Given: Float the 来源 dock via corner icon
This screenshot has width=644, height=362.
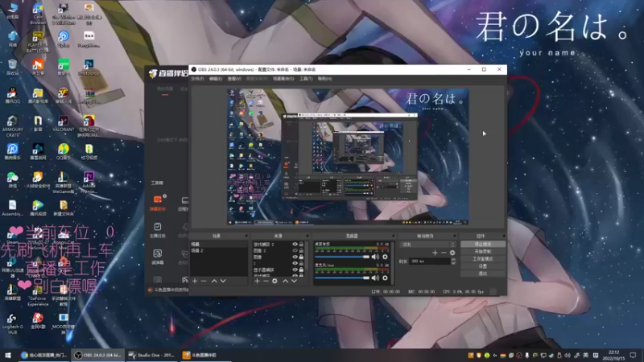Looking at the screenshot, I should click(308, 236).
